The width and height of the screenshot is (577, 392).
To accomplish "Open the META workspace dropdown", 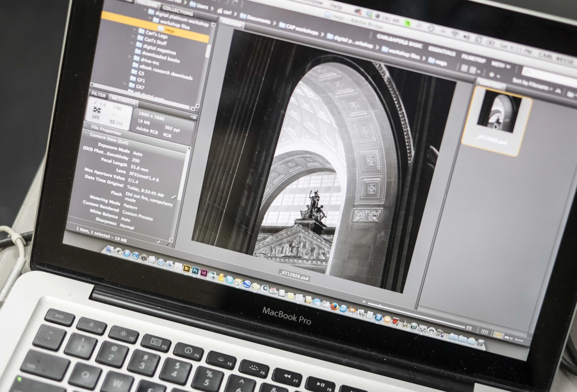I will tap(501, 65).
